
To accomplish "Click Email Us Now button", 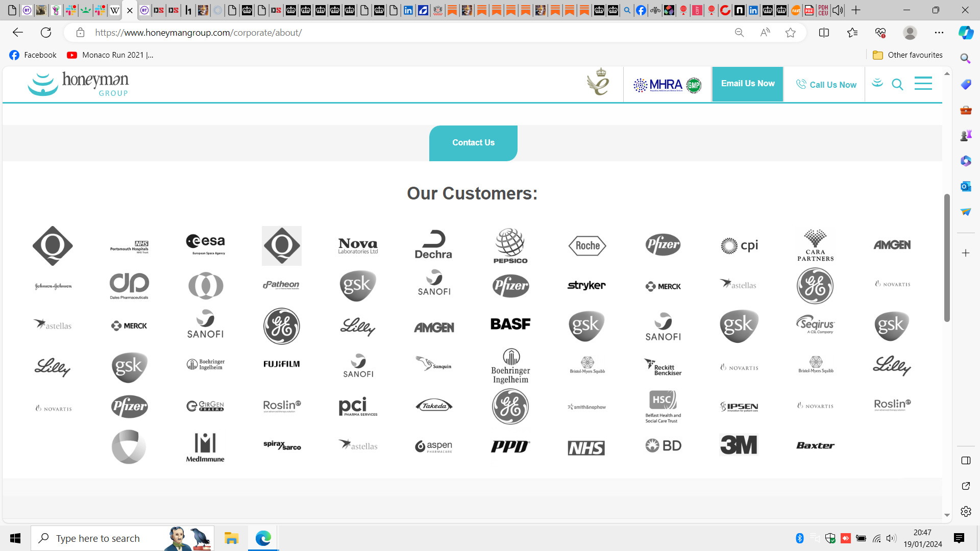I will tap(747, 84).
